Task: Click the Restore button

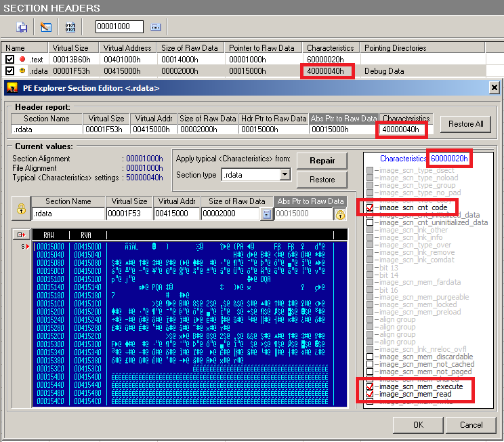Action: (x=322, y=180)
